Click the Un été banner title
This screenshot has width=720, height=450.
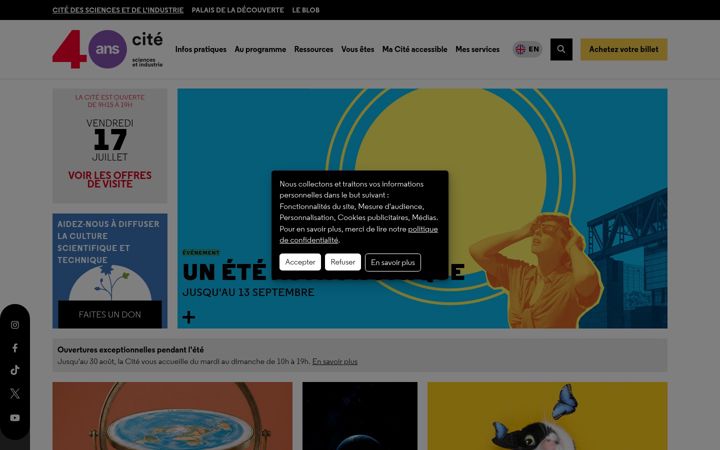(x=323, y=271)
